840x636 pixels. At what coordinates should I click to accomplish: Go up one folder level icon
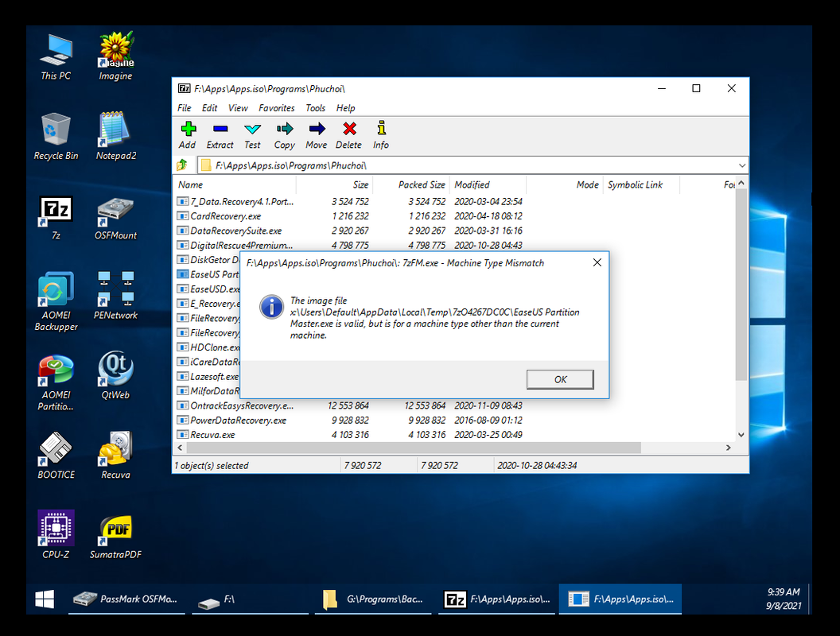(x=182, y=165)
